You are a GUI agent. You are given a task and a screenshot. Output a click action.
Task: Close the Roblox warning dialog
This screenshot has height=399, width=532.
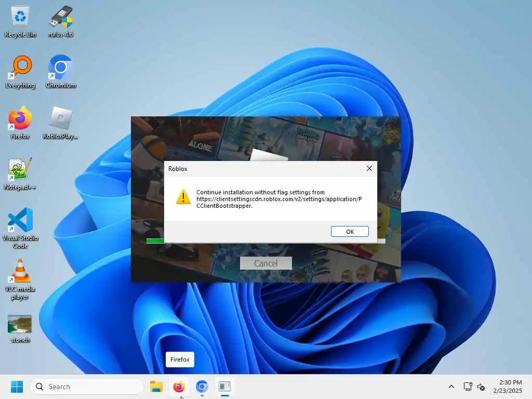pyautogui.click(x=369, y=169)
